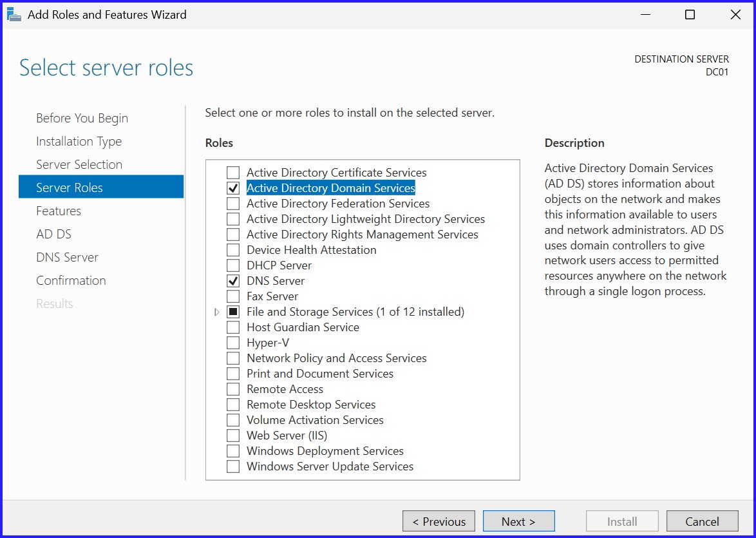Click the Next button
Screen dimensions: 756x538
coord(518,521)
